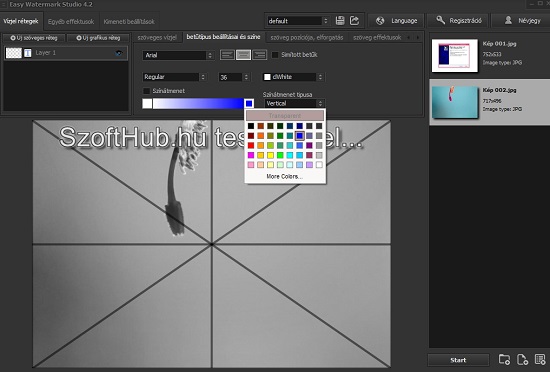This screenshot has height=372, width=550.
Task: Open the Névjegy about dialog person icon
Action: [x=508, y=21]
